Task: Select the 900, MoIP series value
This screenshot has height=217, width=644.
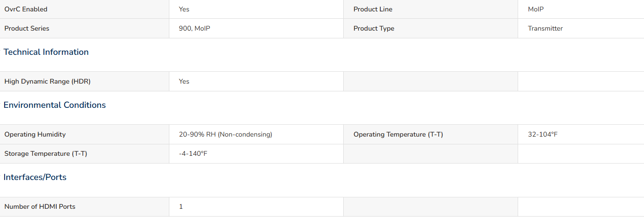Action: (x=195, y=28)
